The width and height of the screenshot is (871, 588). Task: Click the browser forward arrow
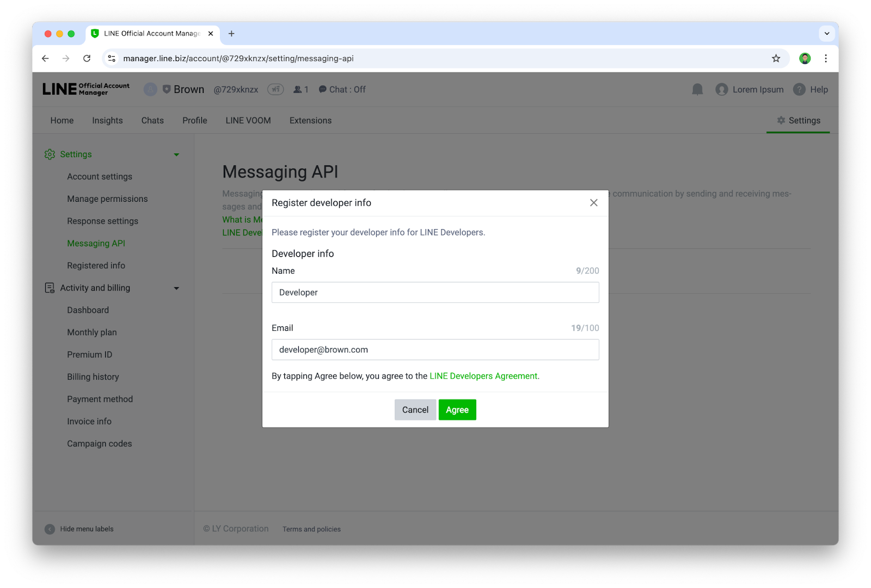point(66,58)
